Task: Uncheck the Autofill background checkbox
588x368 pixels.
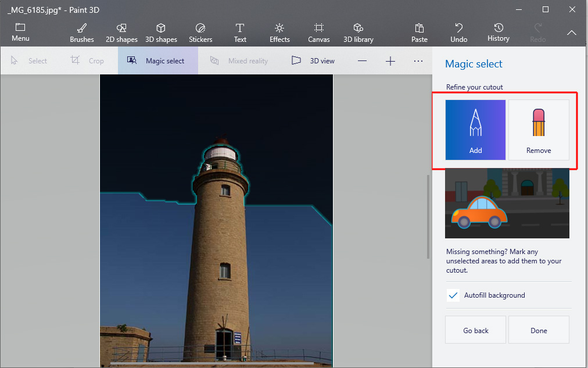Action: 454,295
